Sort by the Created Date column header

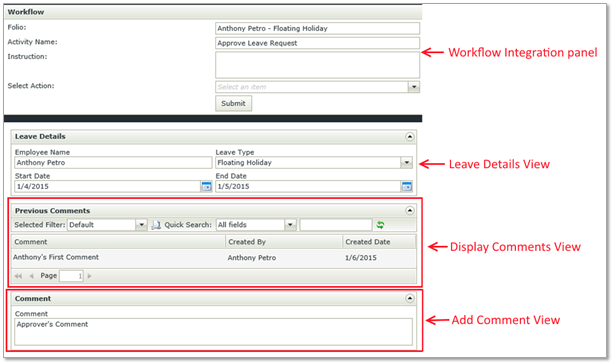point(379,242)
